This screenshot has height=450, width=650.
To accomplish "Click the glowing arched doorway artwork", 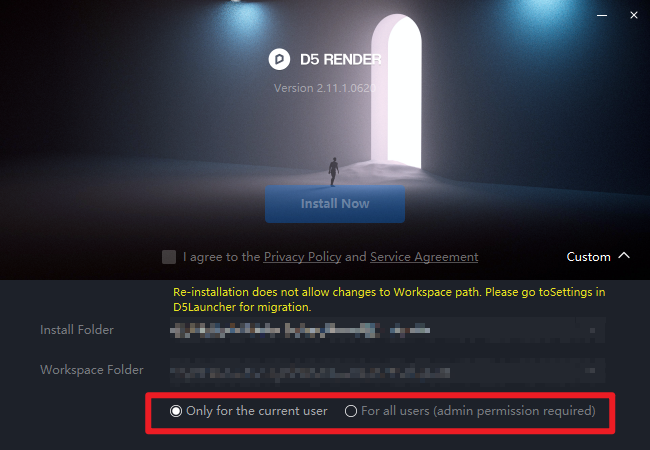I will (397, 92).
